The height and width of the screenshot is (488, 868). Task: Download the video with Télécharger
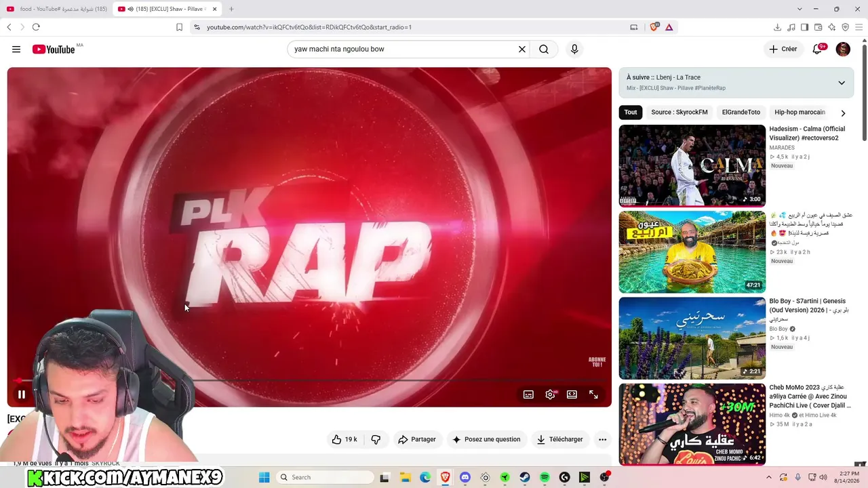pos(560,439)
